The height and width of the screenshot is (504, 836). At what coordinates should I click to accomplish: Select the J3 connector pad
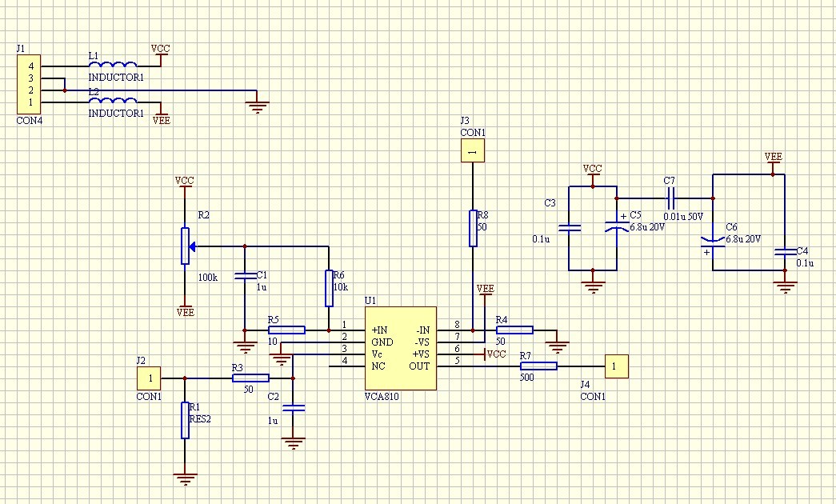click(472, 151)
